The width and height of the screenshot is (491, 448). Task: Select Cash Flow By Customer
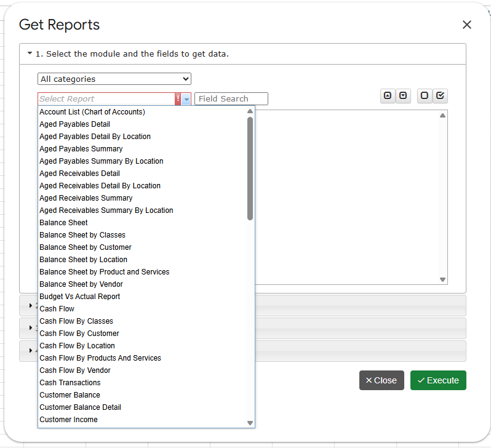point(143,334)
